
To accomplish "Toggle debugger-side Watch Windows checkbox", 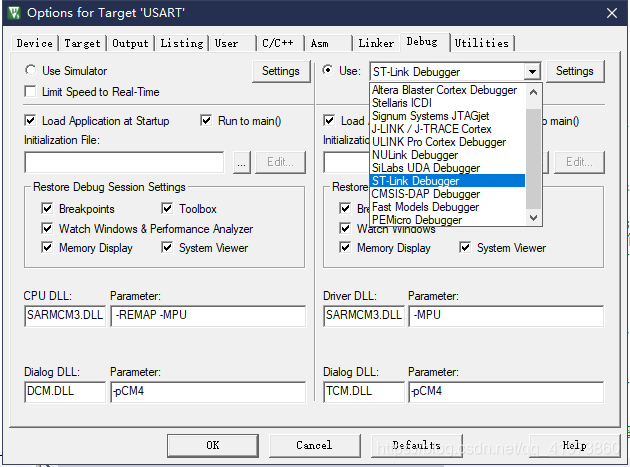I will pos(345,229).
